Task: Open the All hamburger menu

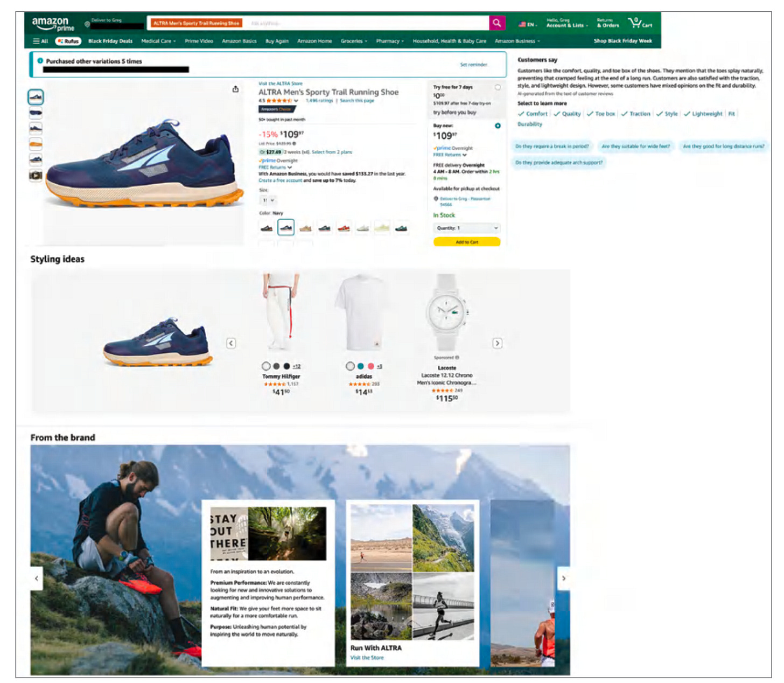Action: click(40, 41)
